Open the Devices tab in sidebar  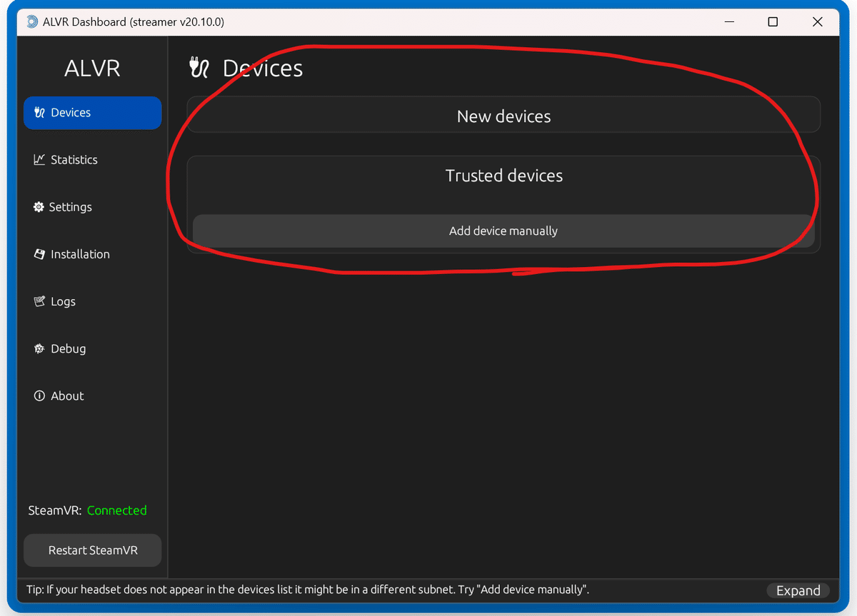(x=92, y=113)
